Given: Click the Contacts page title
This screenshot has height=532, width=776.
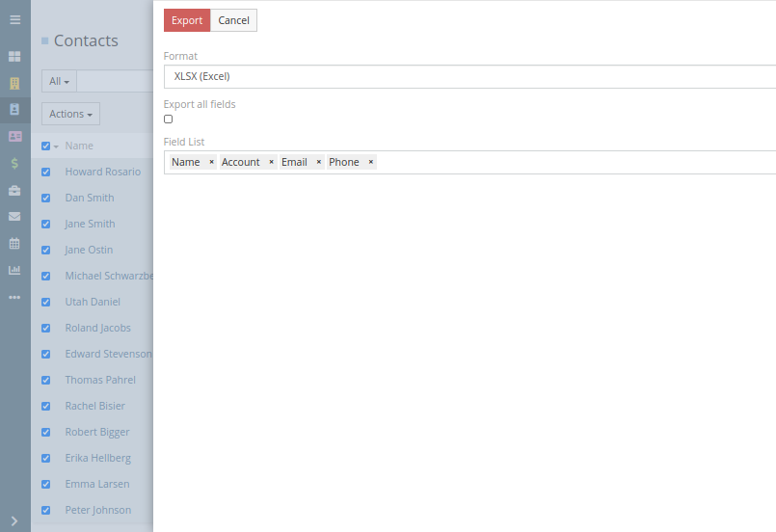Looking at the screenshot, I should (86, 40).
